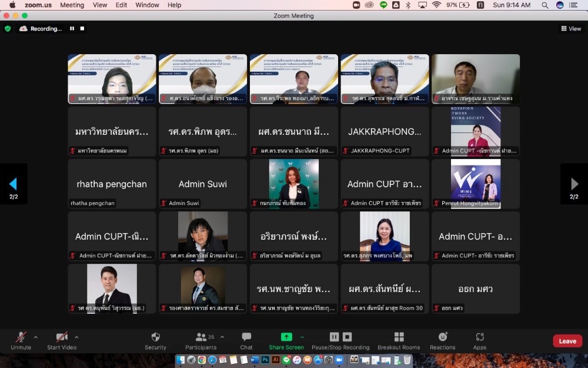Click the red Leave button
588x368 pixels.
tap(567, 341)
